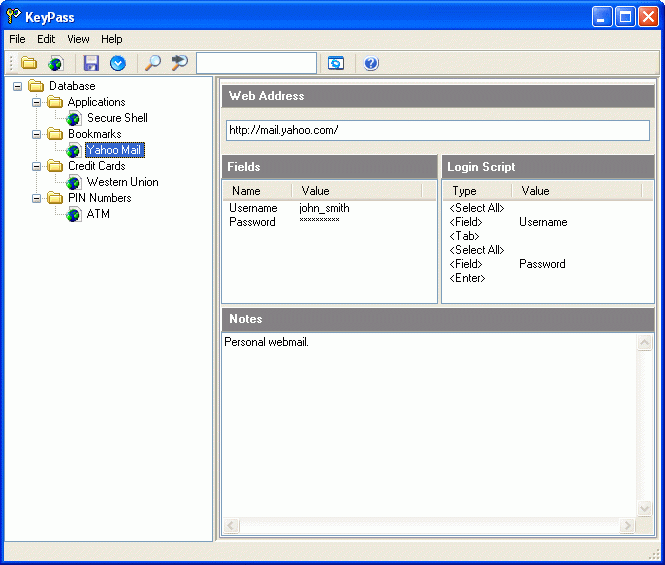Select the ATM entry
The width and height of the screenshot is (665, 565).
[98, 214]
